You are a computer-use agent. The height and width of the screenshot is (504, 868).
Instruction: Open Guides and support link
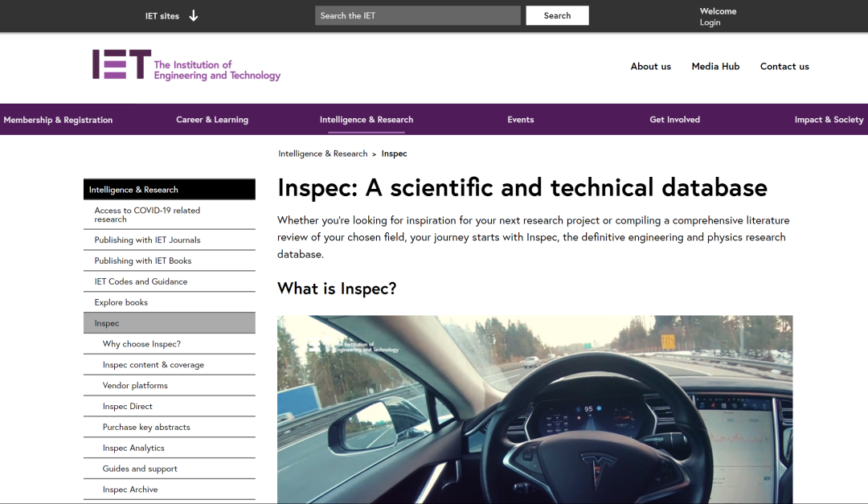tap(170, 469)
